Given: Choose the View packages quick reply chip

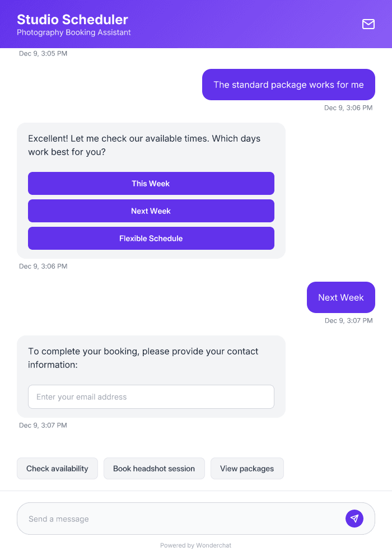Looking at the screenshot, I should [x=247, y=468].
